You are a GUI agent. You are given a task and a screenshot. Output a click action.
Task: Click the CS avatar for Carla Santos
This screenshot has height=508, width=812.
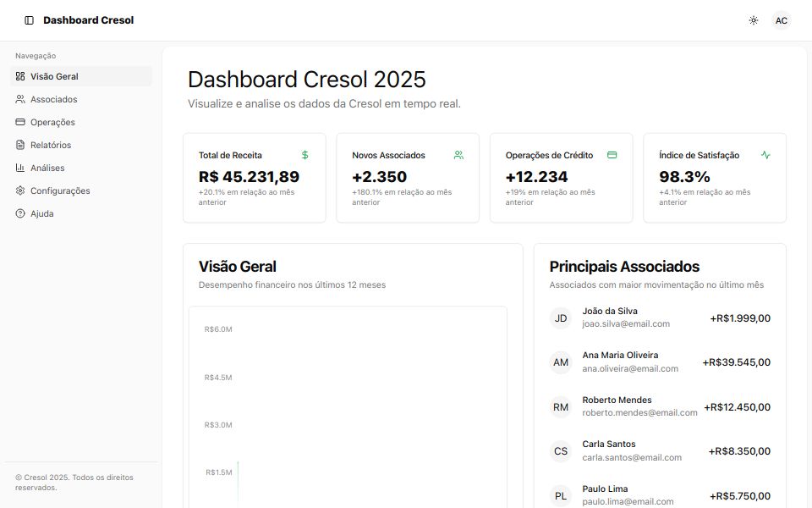point(561,451)
